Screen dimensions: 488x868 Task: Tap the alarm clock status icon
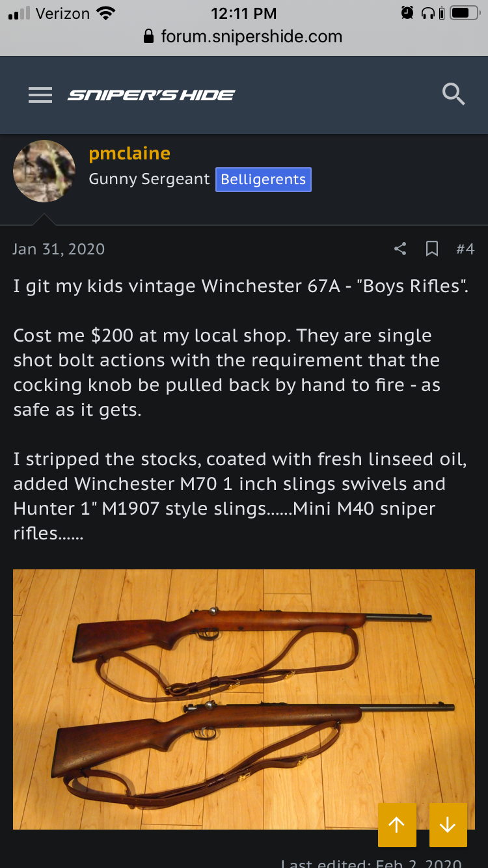tap(408, 13)
